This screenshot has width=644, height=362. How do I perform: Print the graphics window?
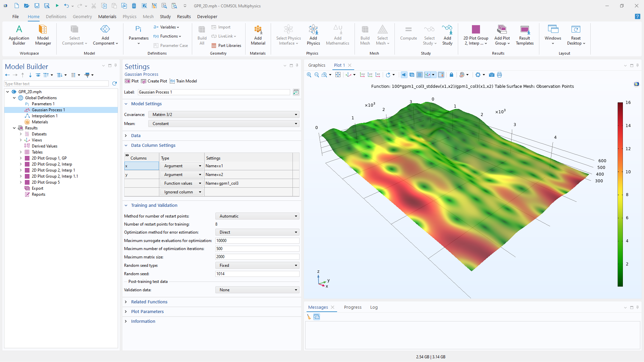pyautogui.click(x=499, y=75)
